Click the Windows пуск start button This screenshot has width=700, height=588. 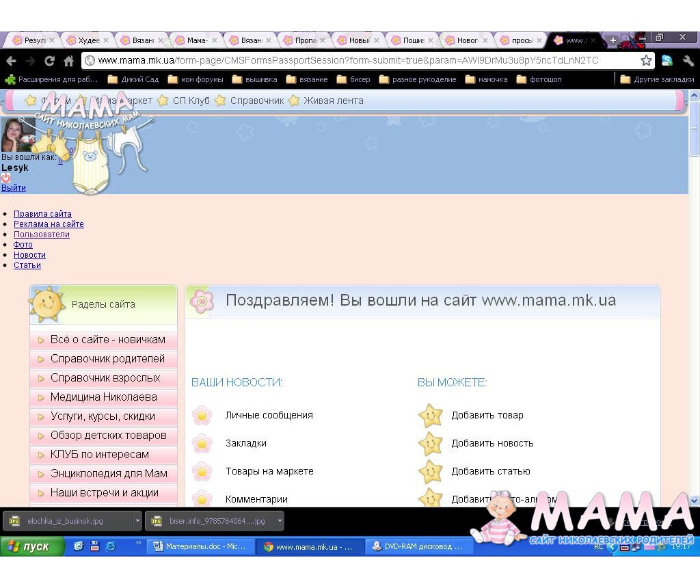(33, 546)
